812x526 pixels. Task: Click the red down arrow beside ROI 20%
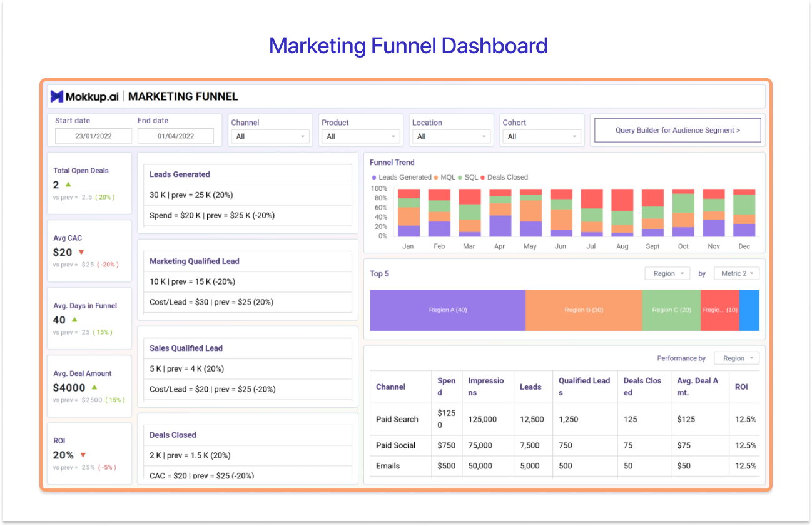coord(83,455)
